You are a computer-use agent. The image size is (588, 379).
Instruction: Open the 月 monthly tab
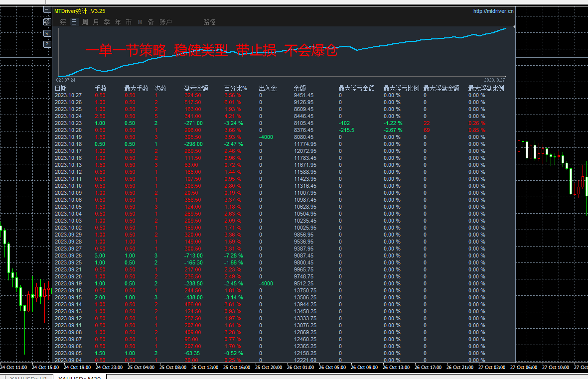pos(96,22)
